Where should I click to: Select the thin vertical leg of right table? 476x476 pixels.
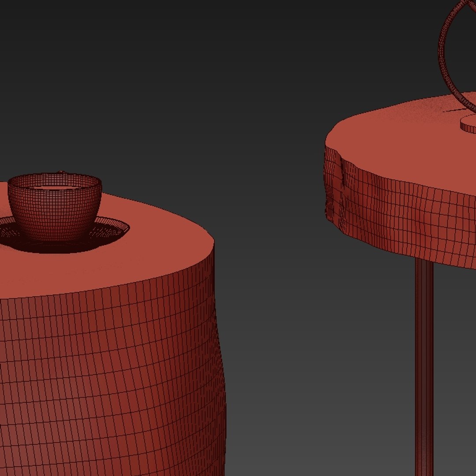(x=424, y=367)
